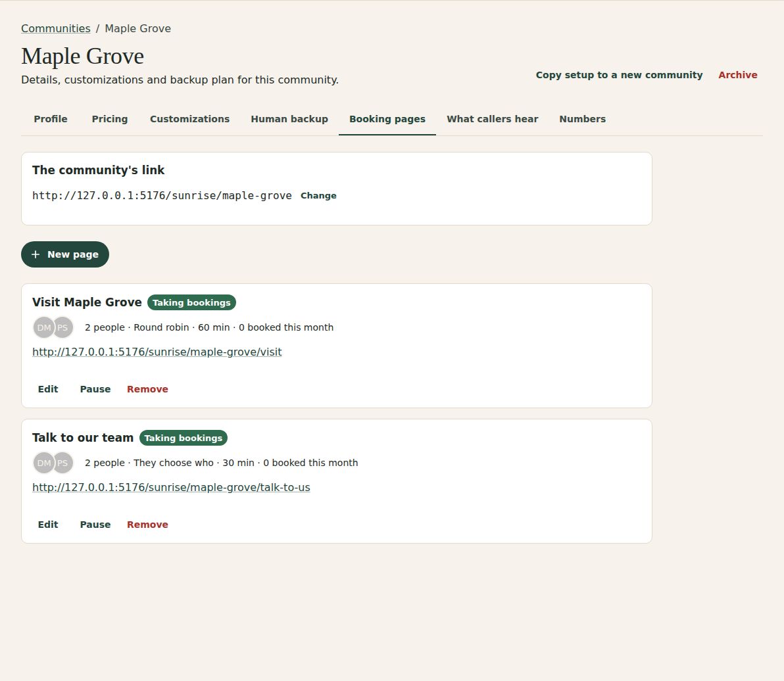The width and height of the screenshot is (784, 681).
Task: Remove the Visit Maple Grove page
Action: [147, 389]
